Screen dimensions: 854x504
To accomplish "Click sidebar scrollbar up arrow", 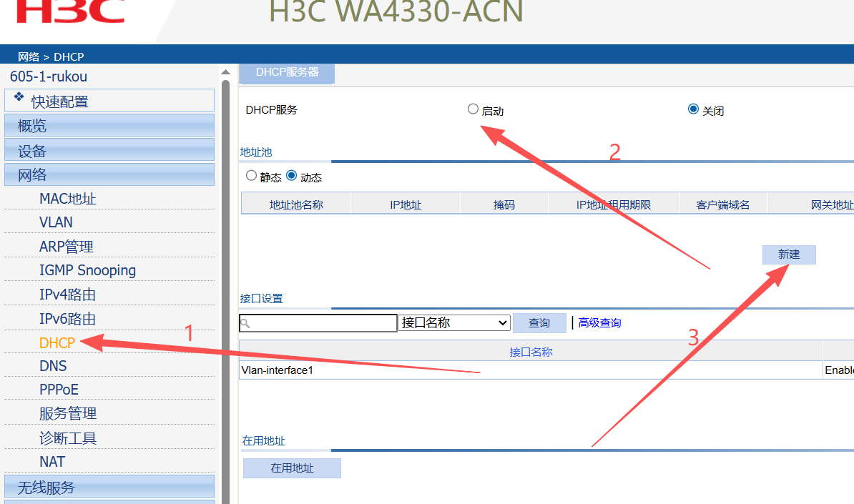I will [225, 71].
